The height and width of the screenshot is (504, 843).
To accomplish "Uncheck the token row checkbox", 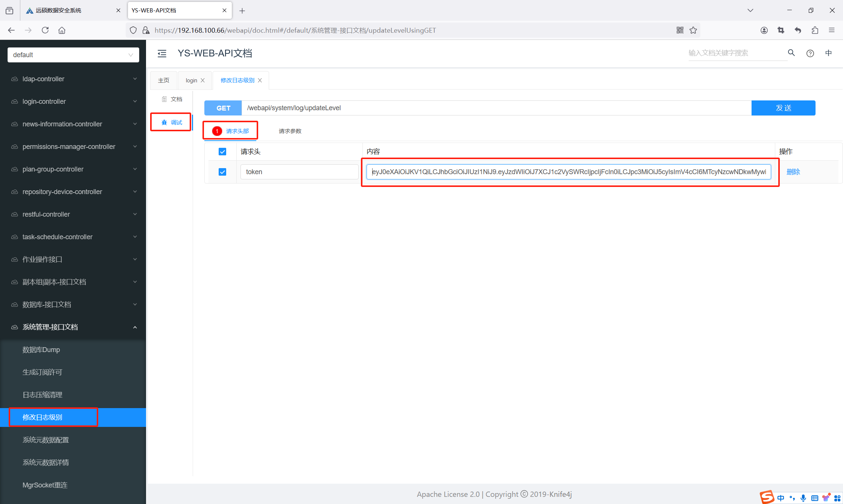I will coord(222,172).
